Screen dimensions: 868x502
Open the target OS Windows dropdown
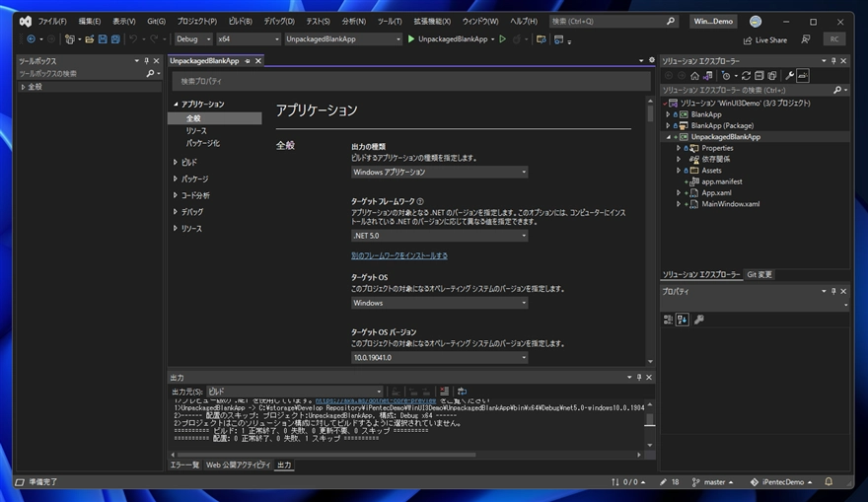point(440,303)
